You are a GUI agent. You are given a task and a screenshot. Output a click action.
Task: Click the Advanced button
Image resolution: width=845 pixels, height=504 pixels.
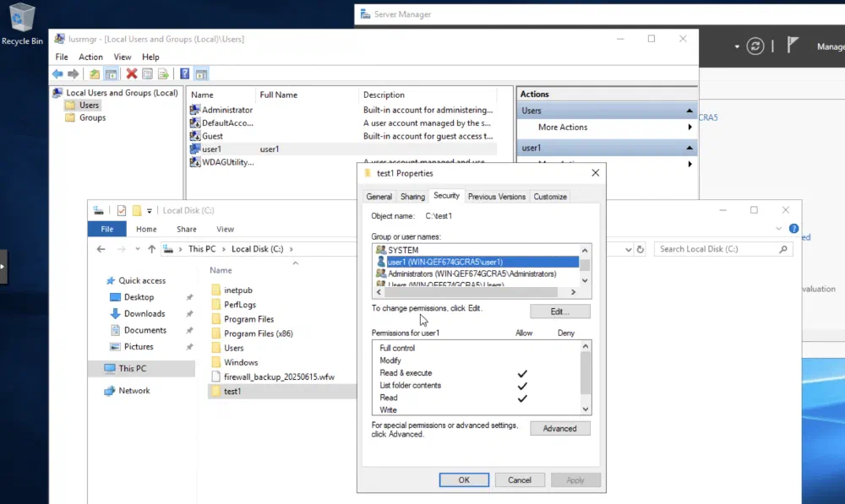pos(559,428)
